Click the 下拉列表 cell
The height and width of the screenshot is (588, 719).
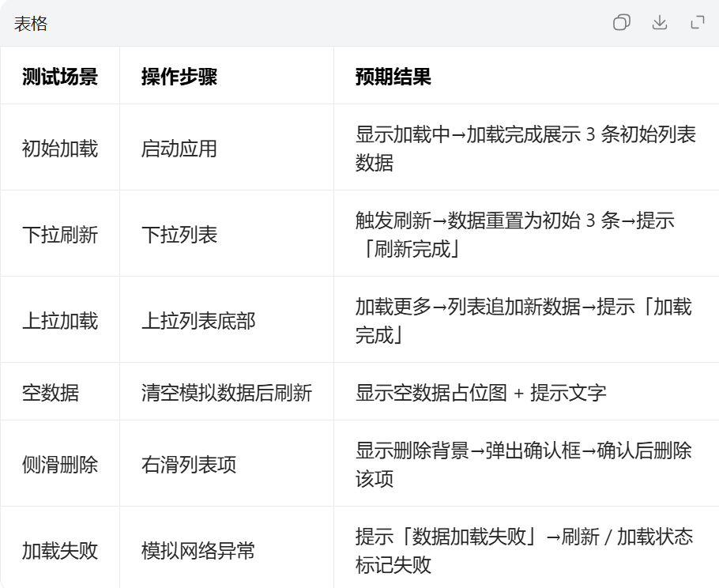(x=227, y=234)
